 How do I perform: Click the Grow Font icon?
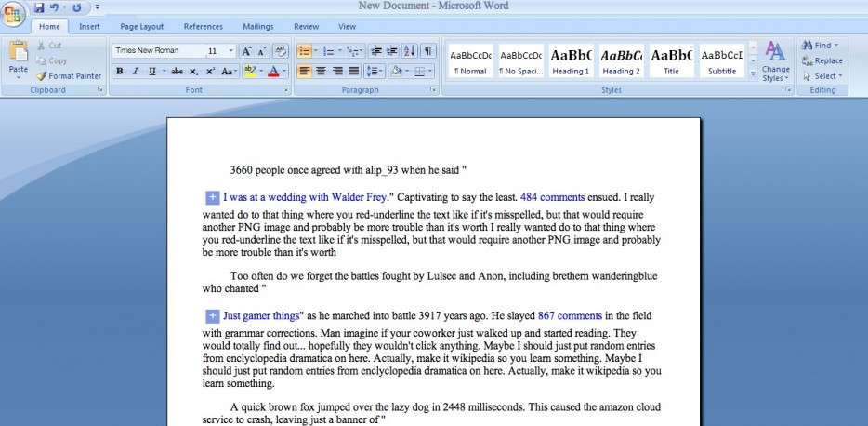coord(246,51)
